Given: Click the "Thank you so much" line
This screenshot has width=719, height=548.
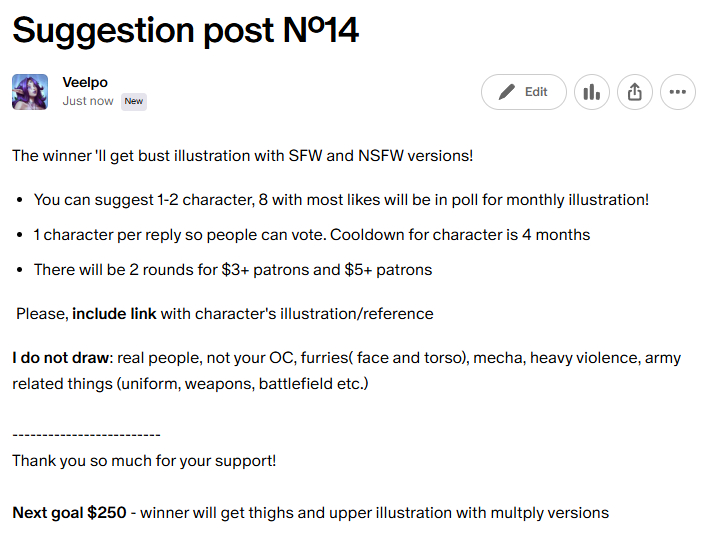Looking at the screenshot, I should point(144,460).
